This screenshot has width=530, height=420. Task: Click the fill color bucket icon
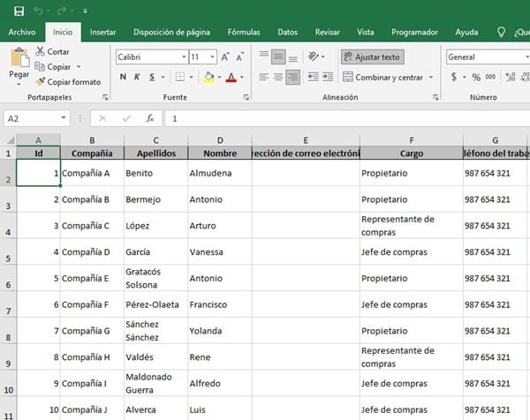[x=208, y=77]
